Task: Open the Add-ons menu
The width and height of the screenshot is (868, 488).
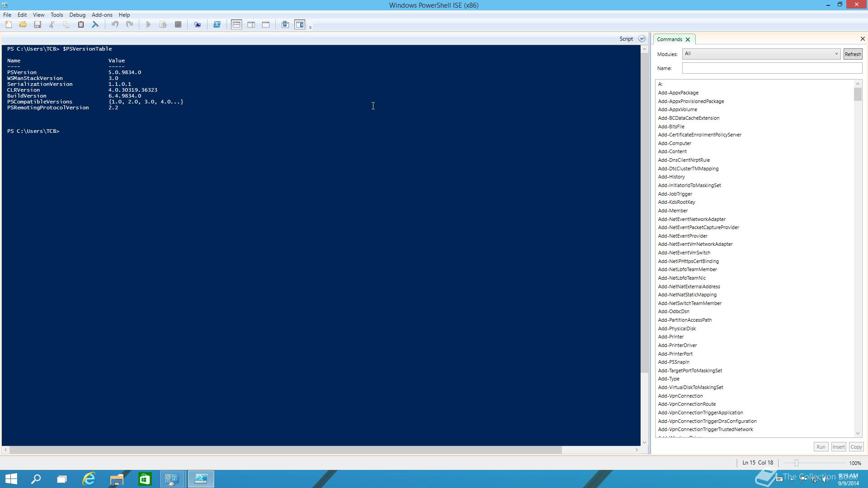Action: [102, 15]
